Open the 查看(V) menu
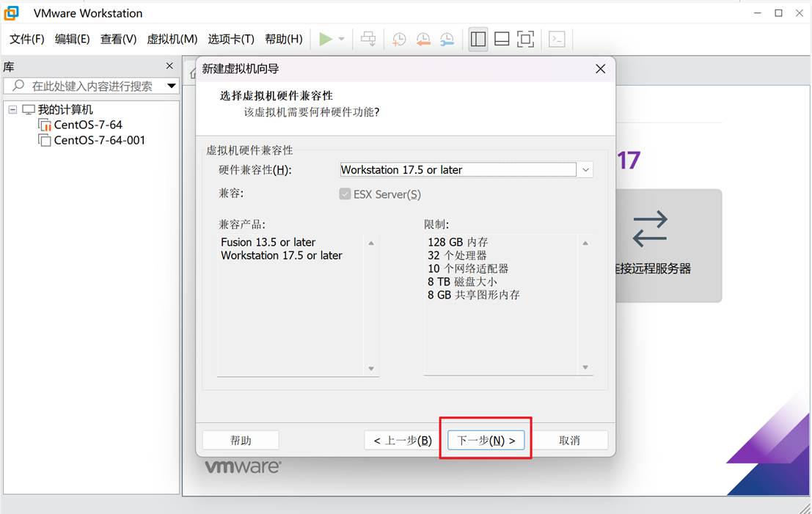This screenshot has width=812, height=514. click(118, 40)
